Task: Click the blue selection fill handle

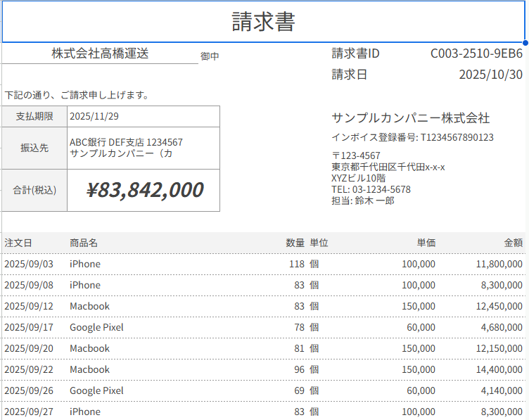Action: pyautogui.click(x=525, y=42)
